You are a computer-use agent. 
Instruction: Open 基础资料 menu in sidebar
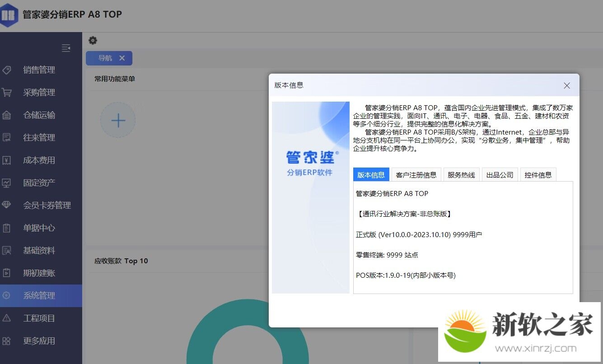click(x=41, y=251)
